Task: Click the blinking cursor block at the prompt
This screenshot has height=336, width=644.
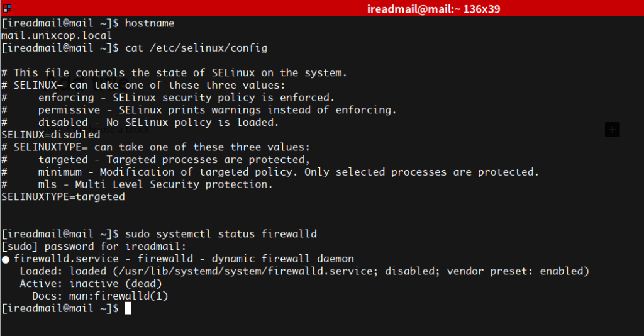Action: [x=128, y=308]
